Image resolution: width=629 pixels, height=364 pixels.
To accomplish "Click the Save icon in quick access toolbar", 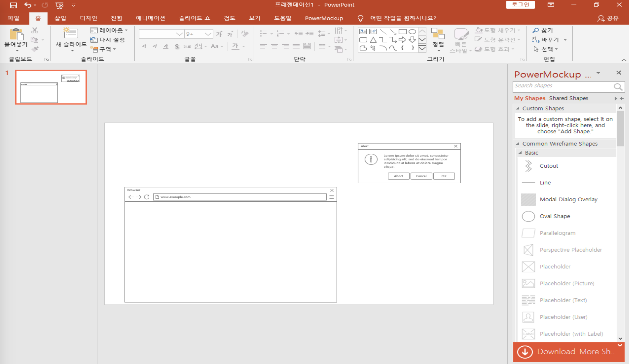I will click(13, 5).
